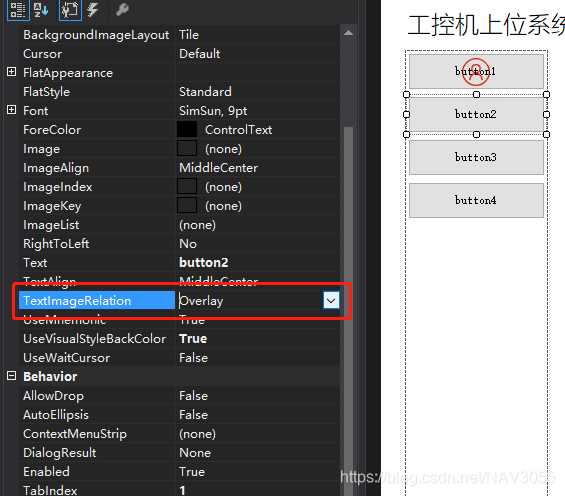
Task: Select the Cursor property row
Action: 179,54
